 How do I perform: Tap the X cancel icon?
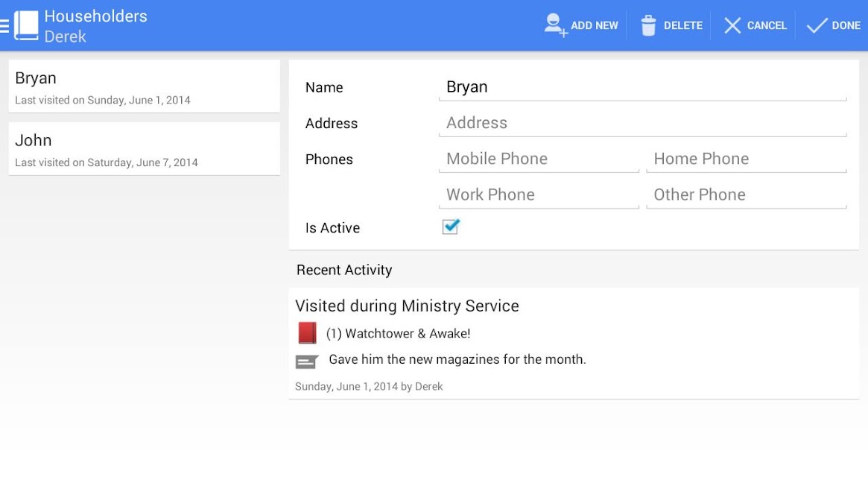tap(732, 25)
